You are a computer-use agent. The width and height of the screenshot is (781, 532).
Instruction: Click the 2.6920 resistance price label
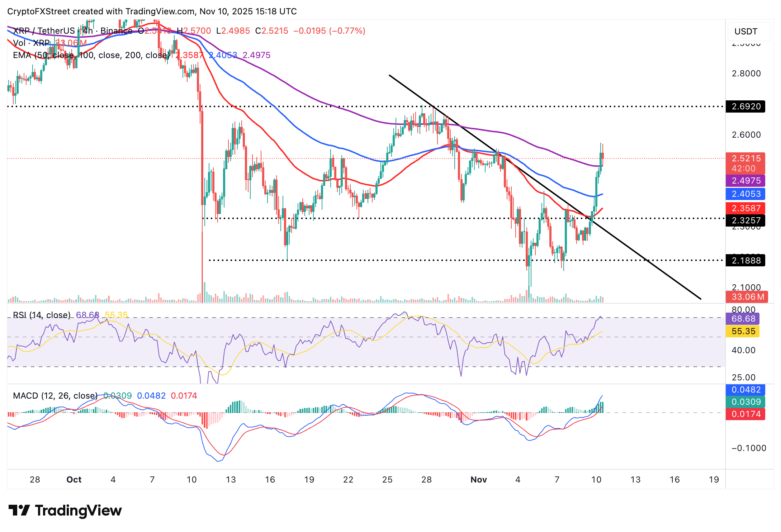point(745,106)
